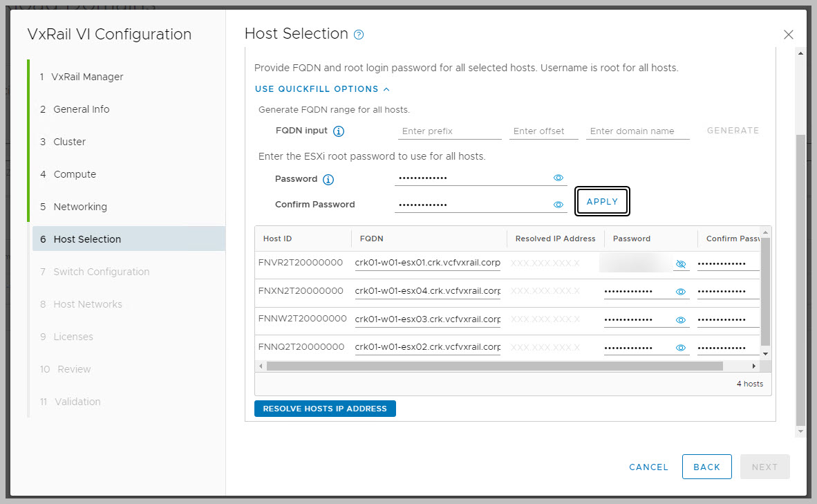This screenshot has width=817, height=504.
Task: Hide password for host FNVR2T20000000
Action: (681, 264)
